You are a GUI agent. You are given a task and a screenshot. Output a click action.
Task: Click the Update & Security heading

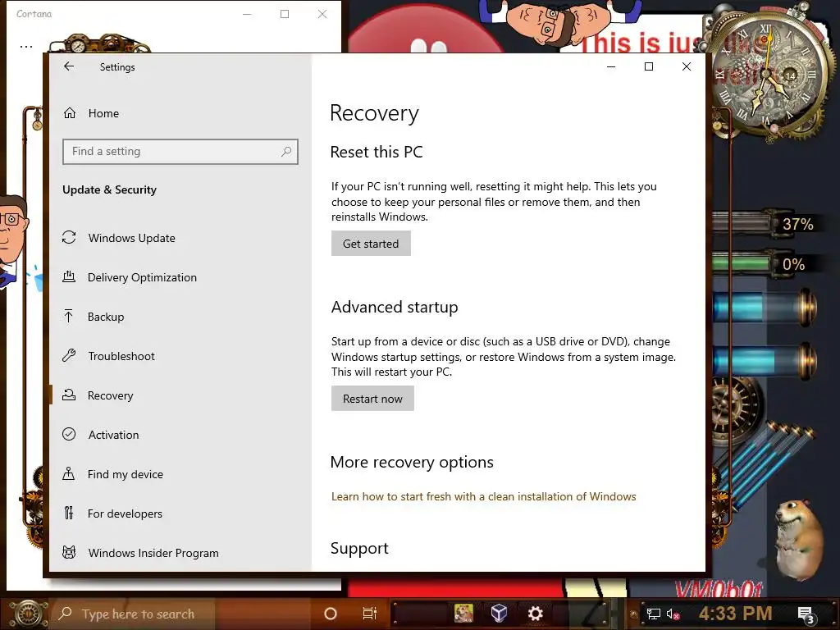[109, 189]
